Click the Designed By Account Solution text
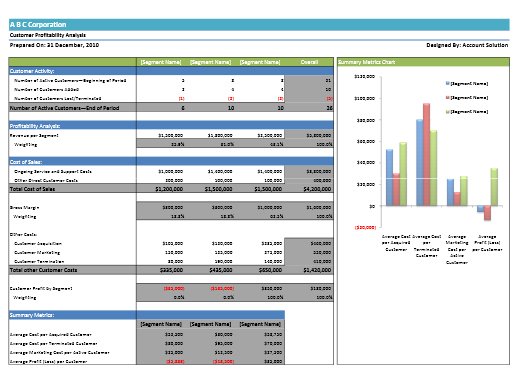This screenshot has width=520, height=378. tap(467, 45)
